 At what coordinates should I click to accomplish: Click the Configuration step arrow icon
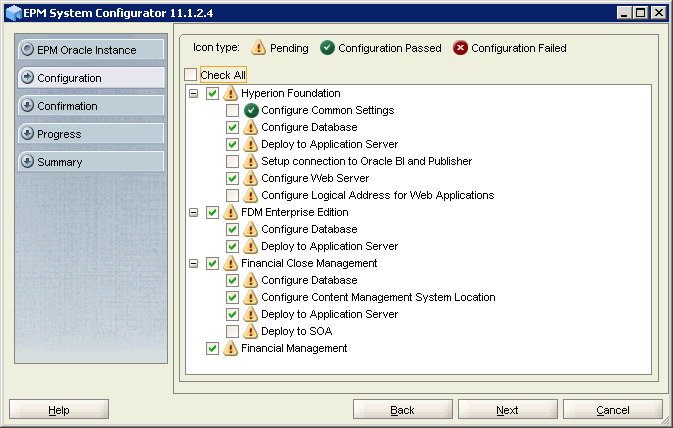point(27,77)
